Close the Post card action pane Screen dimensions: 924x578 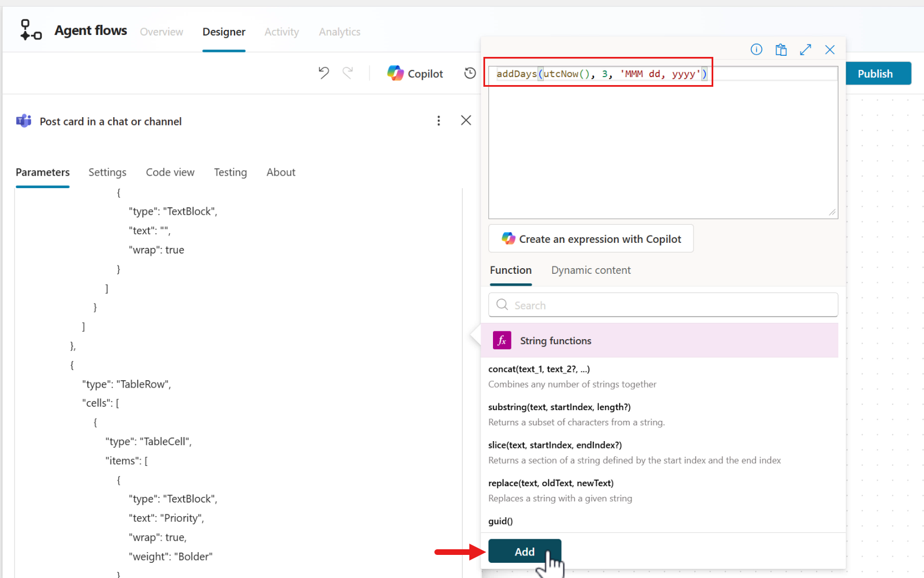point(466,121)
